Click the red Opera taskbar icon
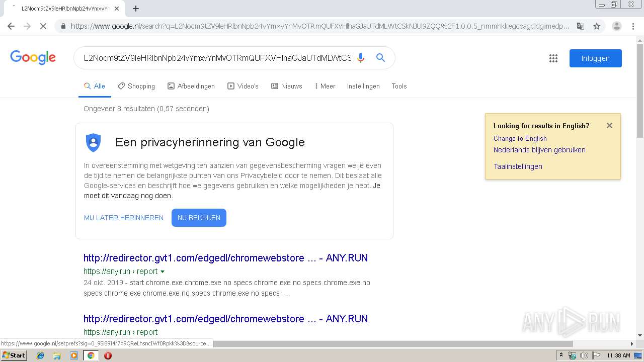This screenshot has height=362, width=644. (x=108, y=355)
